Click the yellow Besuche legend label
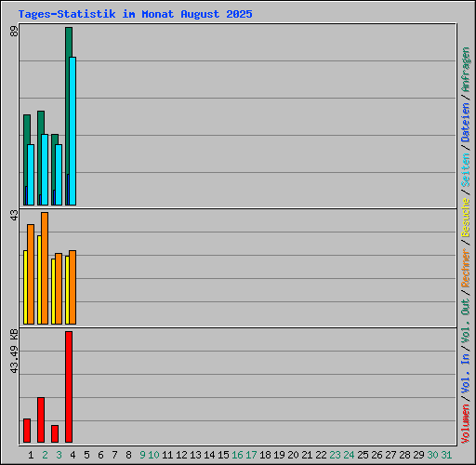The width and height of the screenshot is (476, 465). (x=466, y=218)
